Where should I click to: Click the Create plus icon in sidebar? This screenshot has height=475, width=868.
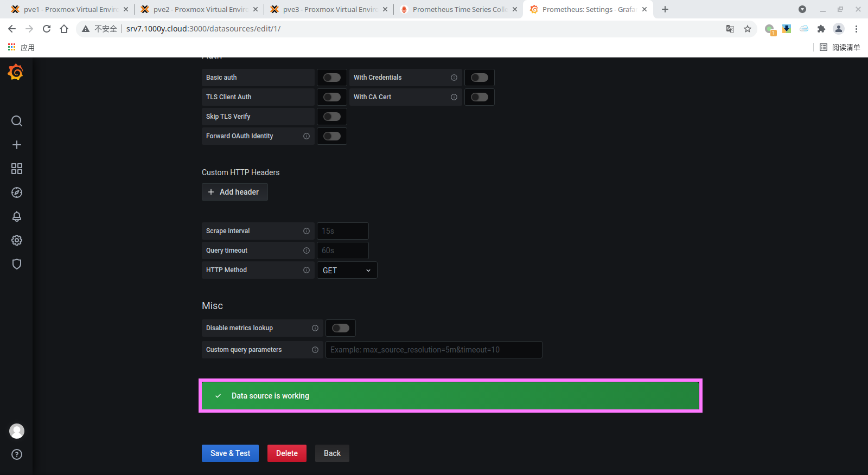point(17,145)
